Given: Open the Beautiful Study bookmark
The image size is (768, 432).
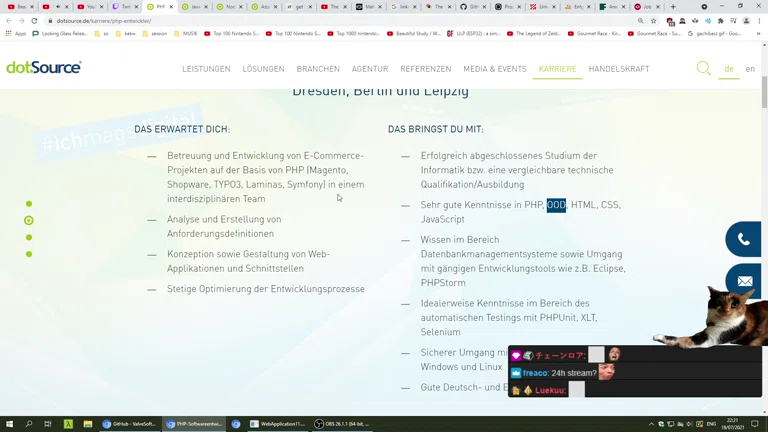Looking at the screenshot, I should (413, 34).
